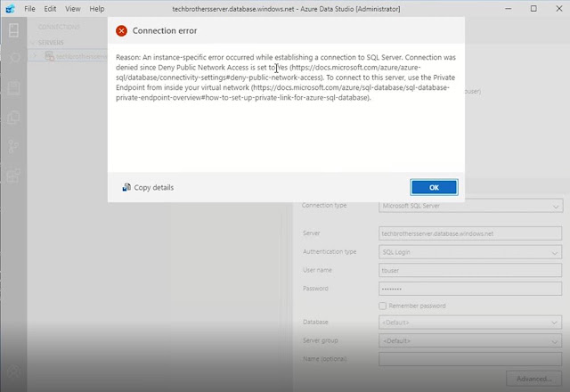The height and width of the screenshot is (392, 570).
Task: Click the private-endpoint-overview docs URL text
Action: pyautogui.click(x=282, y=93)
